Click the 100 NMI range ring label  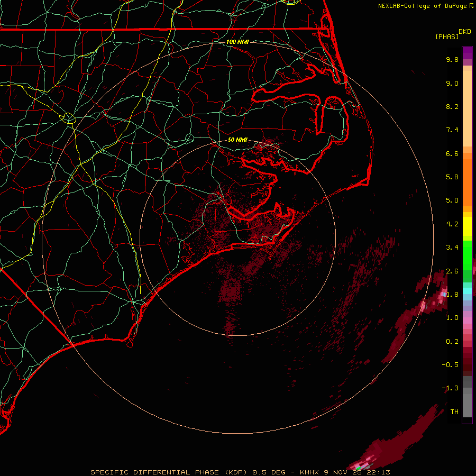tap(237, 42)
